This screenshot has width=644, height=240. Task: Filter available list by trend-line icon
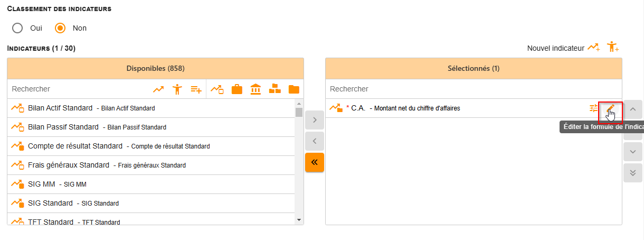click(158, 89)
